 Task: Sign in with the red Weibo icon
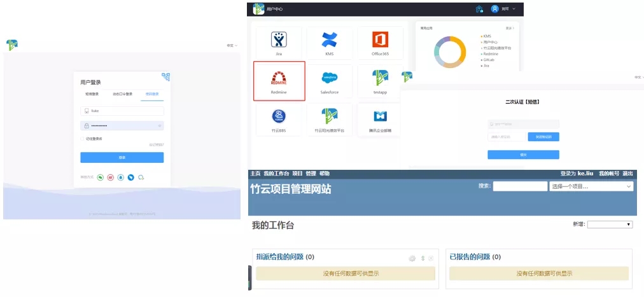[110, 177]
